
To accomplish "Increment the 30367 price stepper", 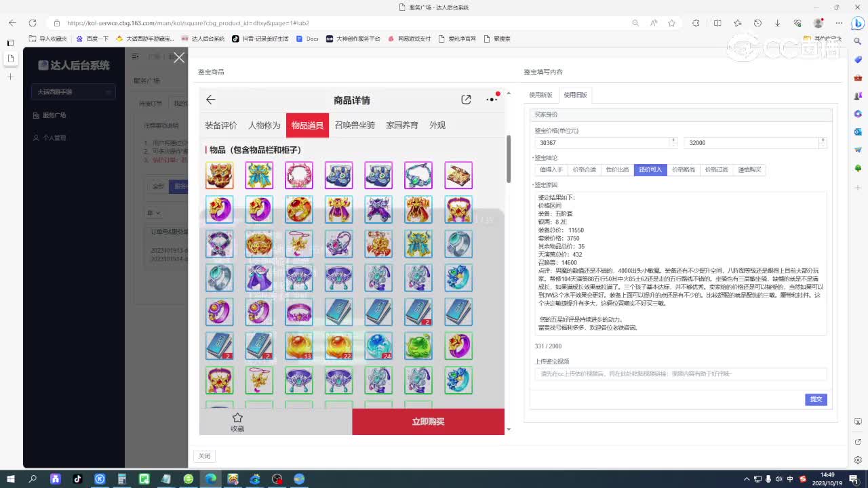I will click(673, 140).
